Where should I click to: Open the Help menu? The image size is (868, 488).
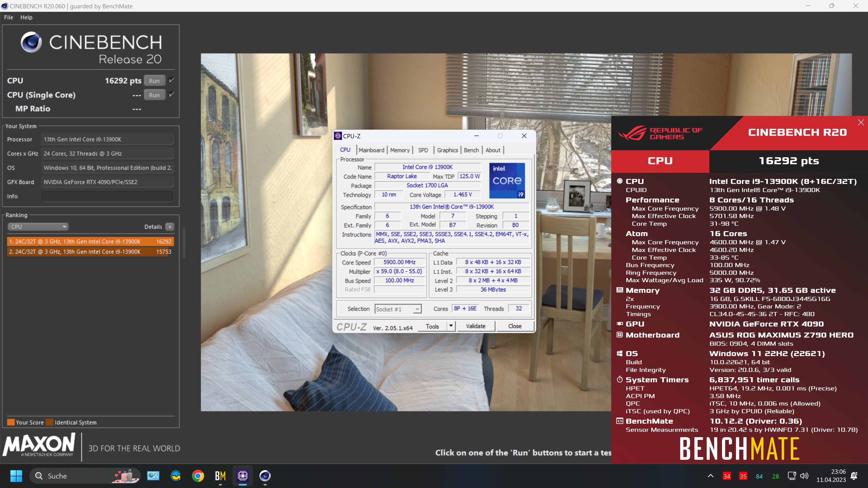click(26, 18)
